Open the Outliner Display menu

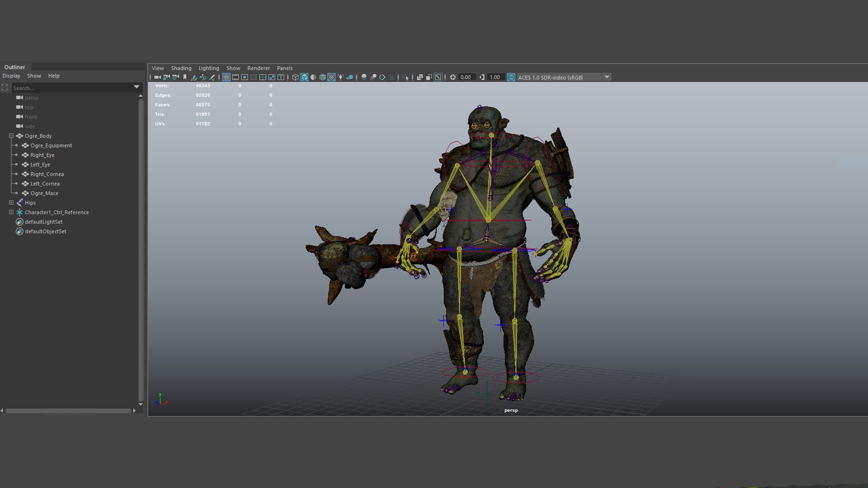click(11, 76)
